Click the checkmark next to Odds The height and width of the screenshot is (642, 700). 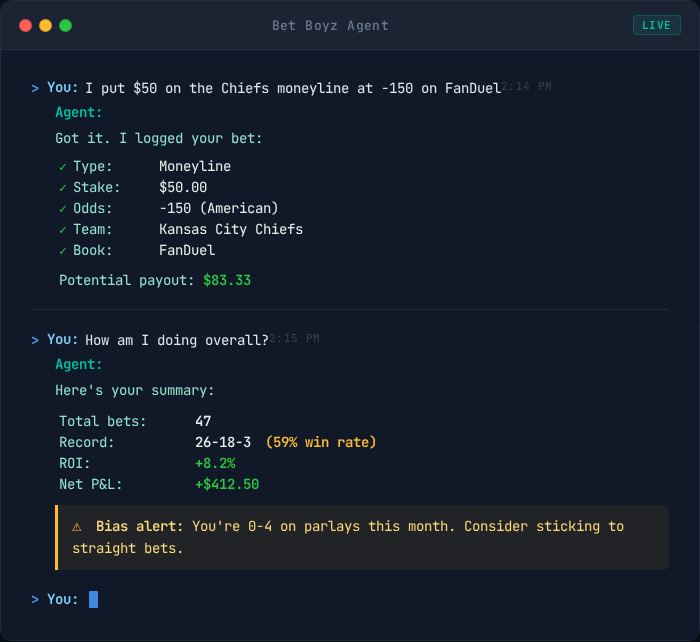pos(63,208)
